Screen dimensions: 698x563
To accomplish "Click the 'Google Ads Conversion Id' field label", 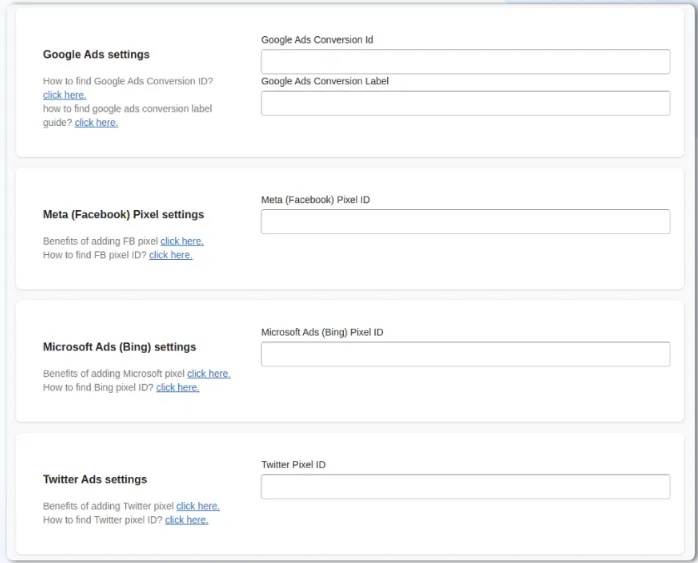I will pos(317,40).
